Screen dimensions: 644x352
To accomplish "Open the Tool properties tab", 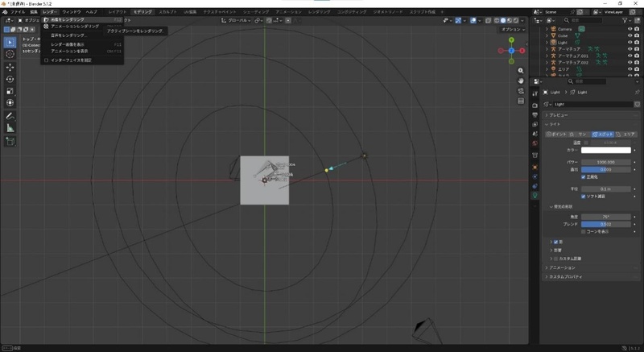I will (535, 93).
